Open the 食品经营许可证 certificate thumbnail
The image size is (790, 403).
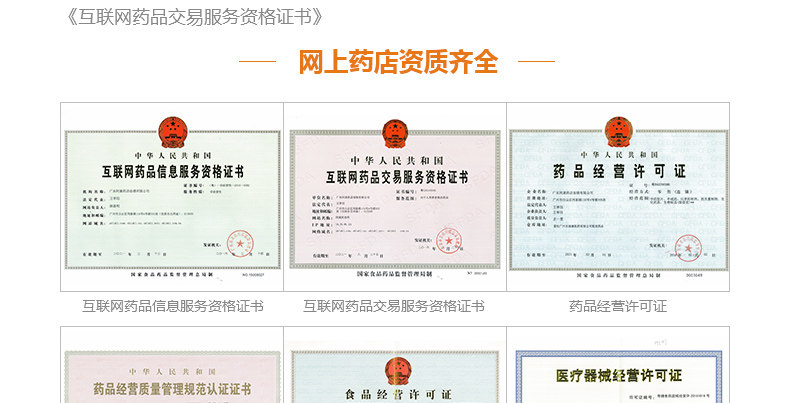point(395,365)
